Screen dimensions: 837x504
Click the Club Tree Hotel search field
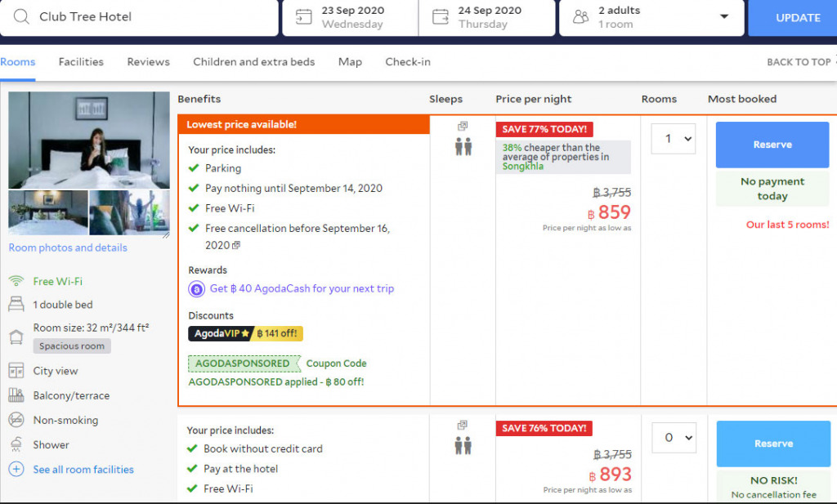151,17
